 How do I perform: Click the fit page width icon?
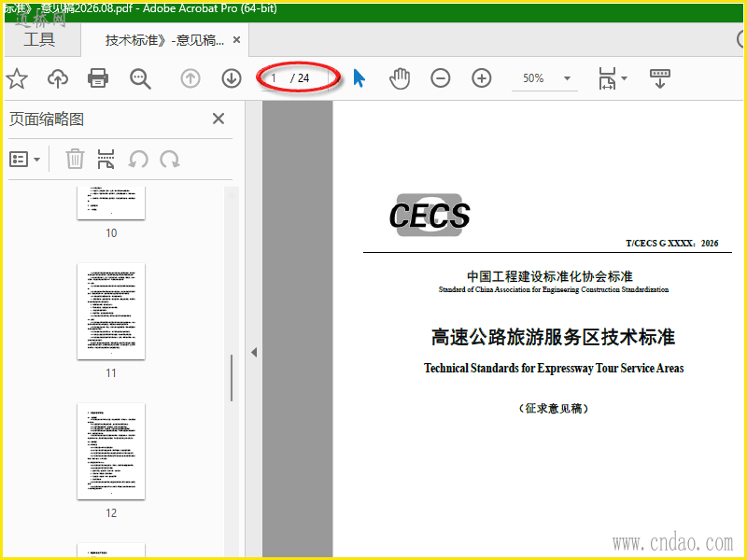tap(608, 78)
